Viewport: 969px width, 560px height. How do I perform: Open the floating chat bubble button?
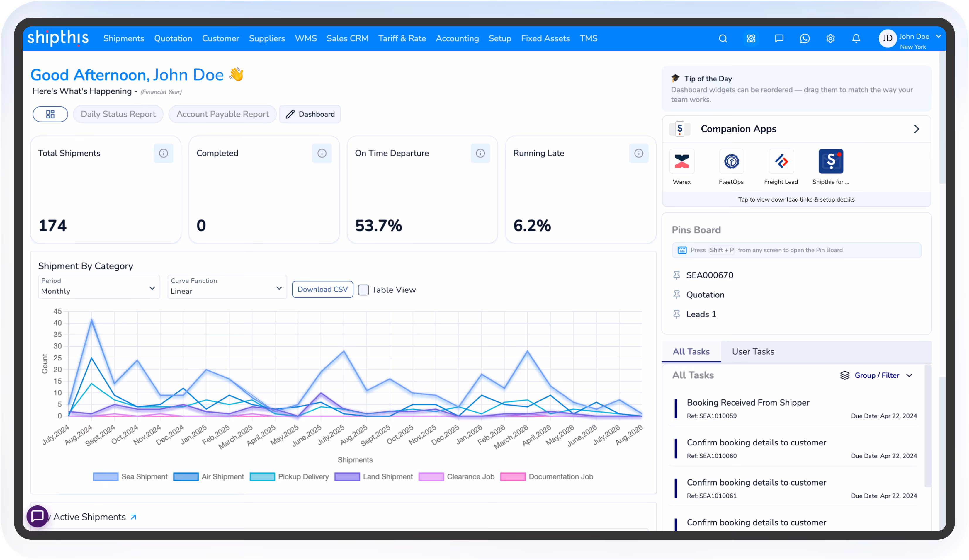(37, 516)
